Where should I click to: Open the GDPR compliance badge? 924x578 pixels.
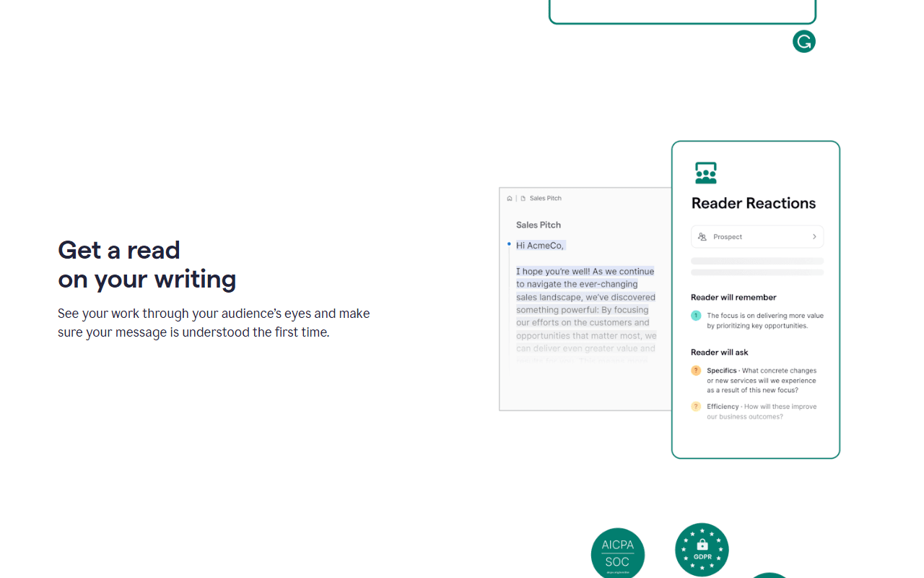click(702, 550)
